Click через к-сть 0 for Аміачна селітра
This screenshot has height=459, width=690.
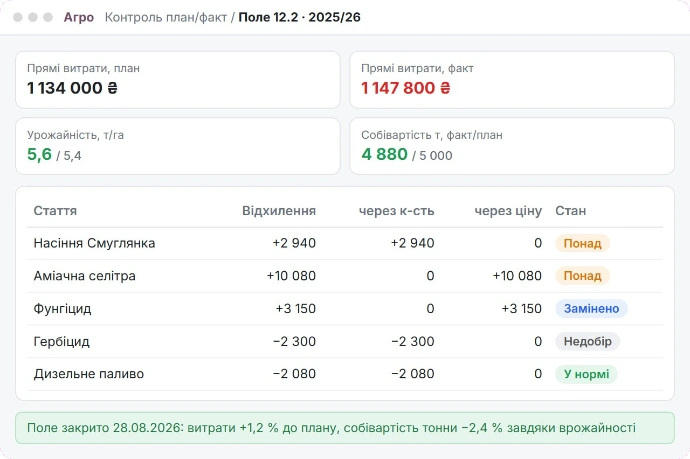pyautogui.click(x=430, y=276)
